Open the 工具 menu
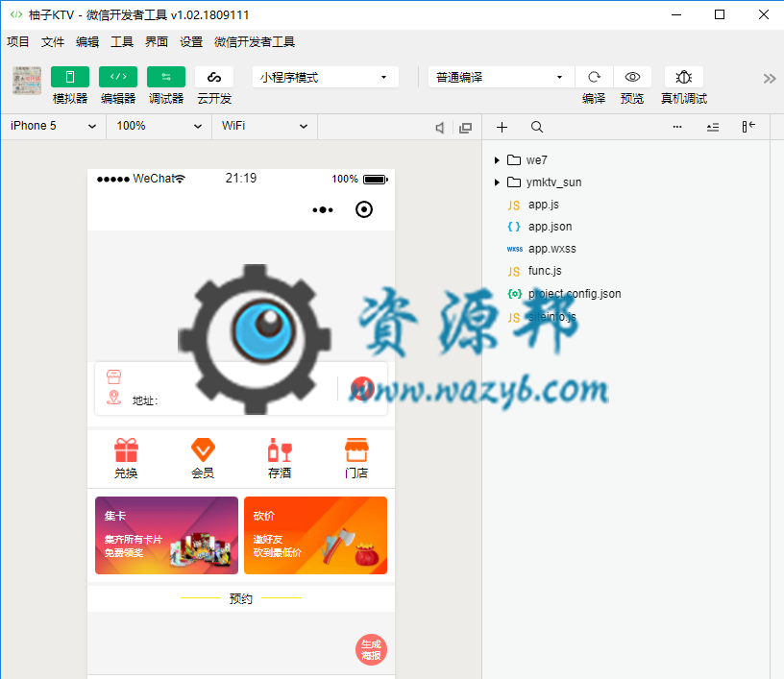The image size is (784, 679). click(122, 42)
